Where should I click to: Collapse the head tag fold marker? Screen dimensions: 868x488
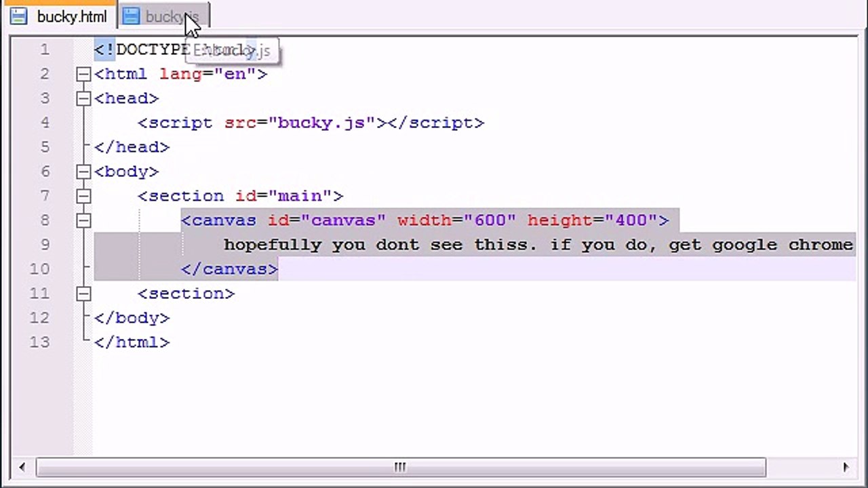pos(83,98)
